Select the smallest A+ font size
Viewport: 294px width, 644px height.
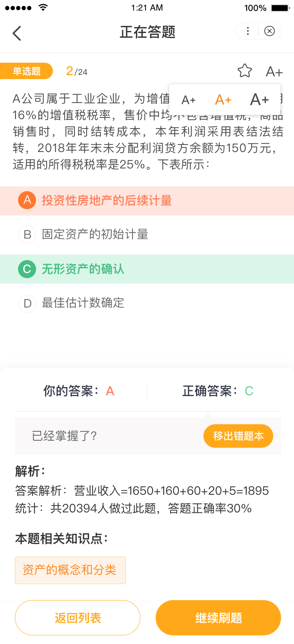point(188,100)
